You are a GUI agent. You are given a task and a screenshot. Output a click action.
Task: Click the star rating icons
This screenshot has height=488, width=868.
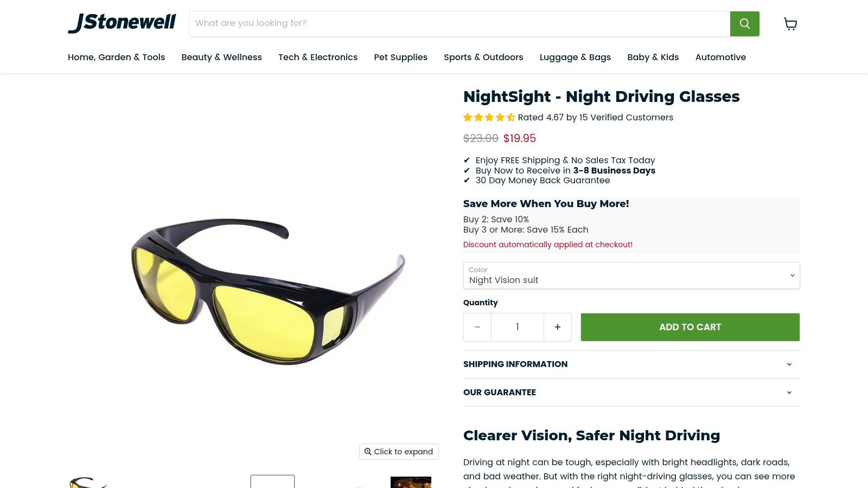pos(489,117)
